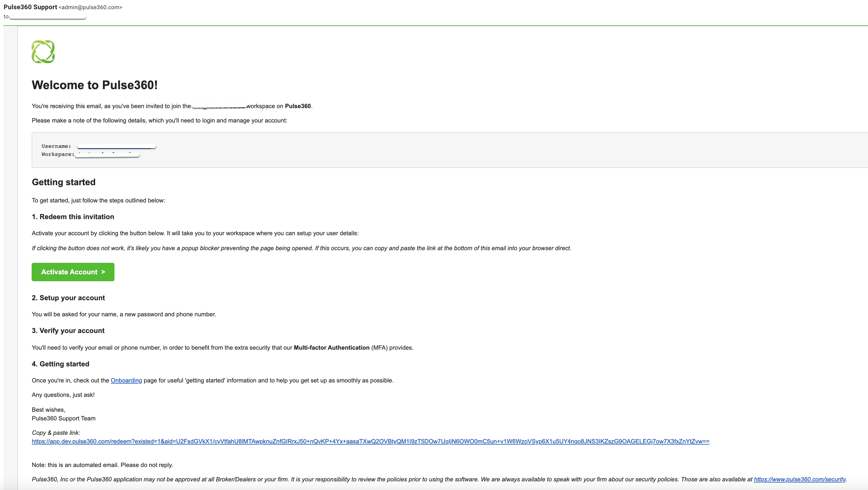Click the '1. Redeem this invitation' heading
Viewport: 868px width, 490px height.
click(73, 217)
